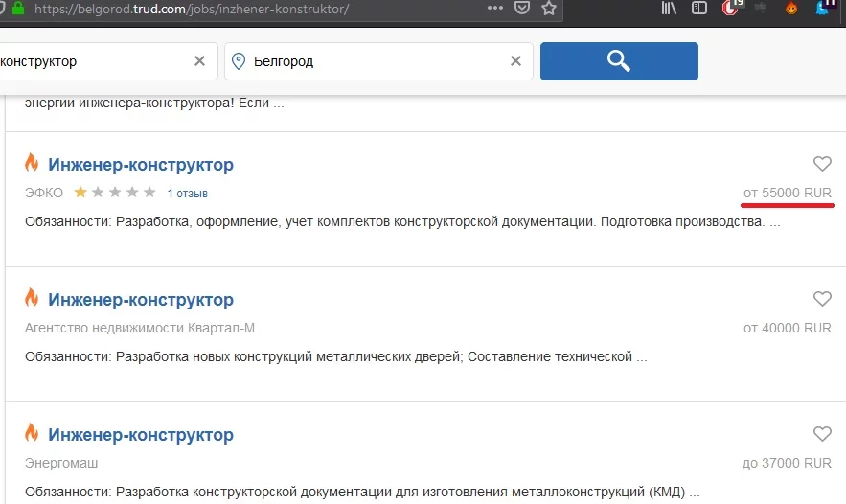The image size is (846, 504).
Task: Click the flame icon on ЭФКО vacancy
Action: pyautogui.click(x=32, y=163)
